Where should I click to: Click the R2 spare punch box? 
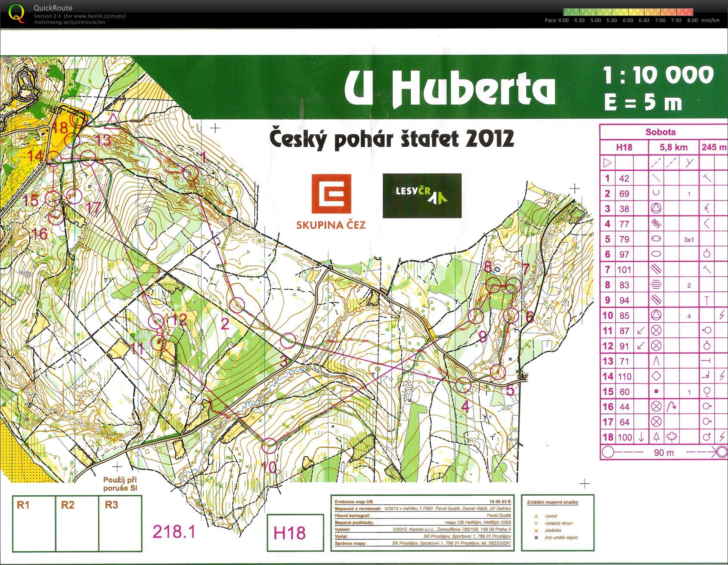pos(77,523)
